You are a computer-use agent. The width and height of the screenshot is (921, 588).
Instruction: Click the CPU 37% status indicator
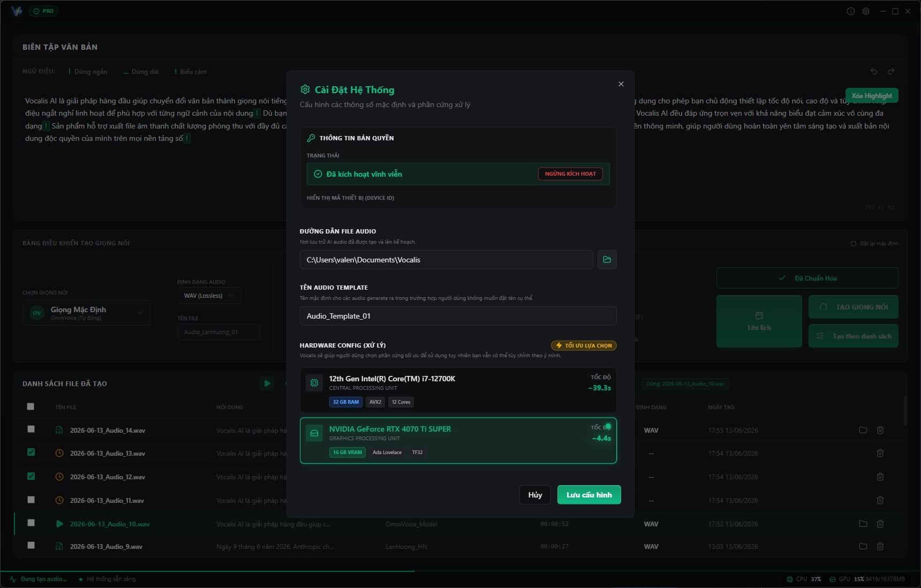(x=804, y=579)
